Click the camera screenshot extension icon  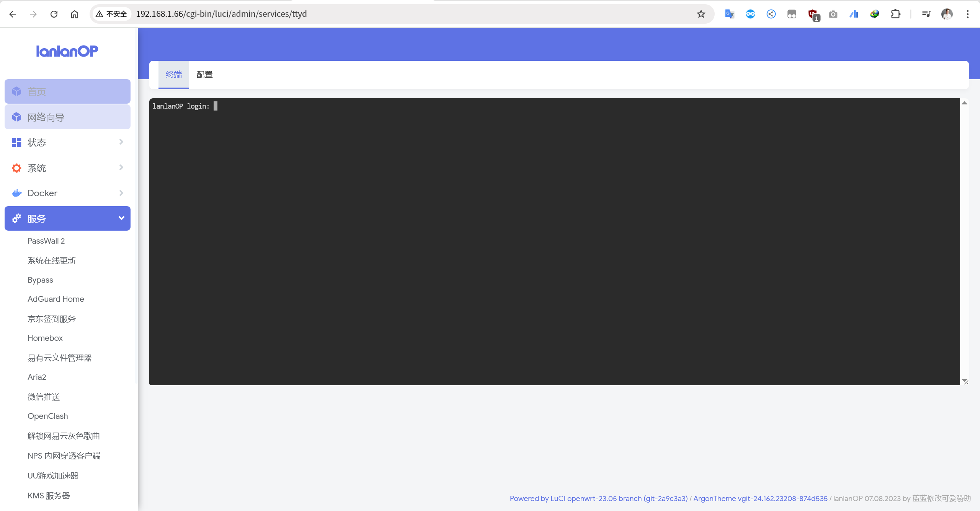(833, 14)
